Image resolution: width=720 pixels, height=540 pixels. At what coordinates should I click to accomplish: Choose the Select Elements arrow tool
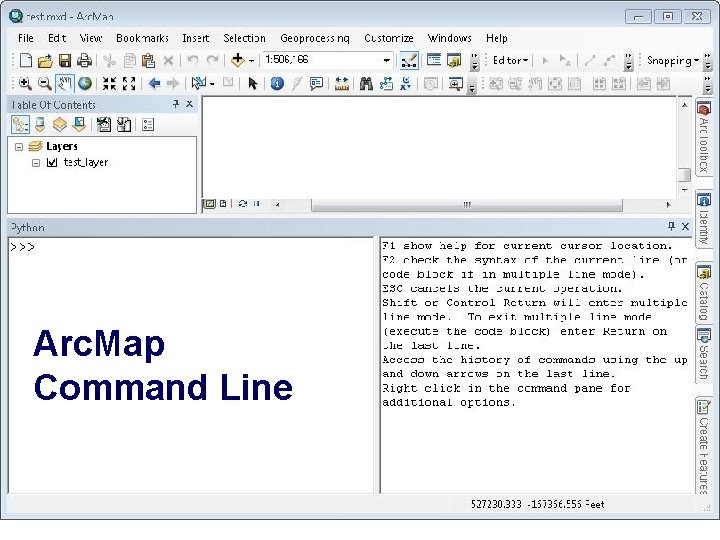coord(253,84)
